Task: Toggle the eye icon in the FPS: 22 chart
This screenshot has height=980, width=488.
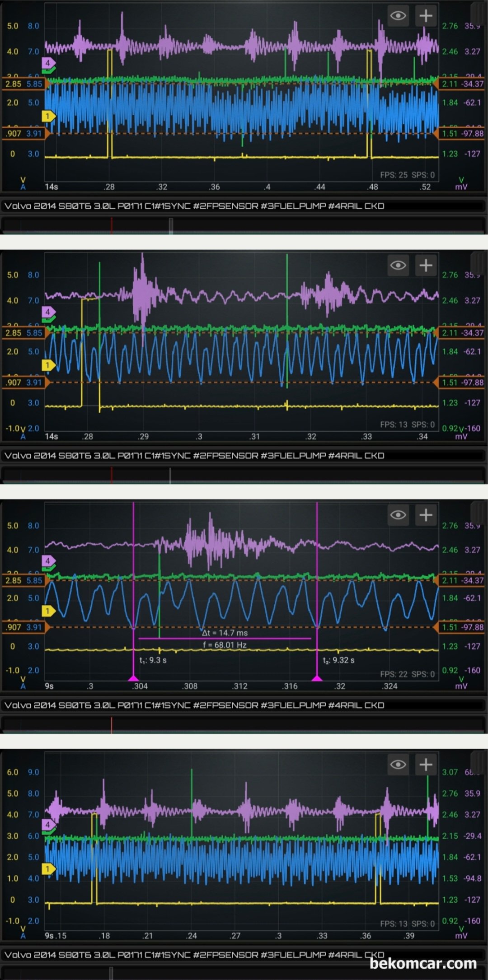Action: (398, 515)
